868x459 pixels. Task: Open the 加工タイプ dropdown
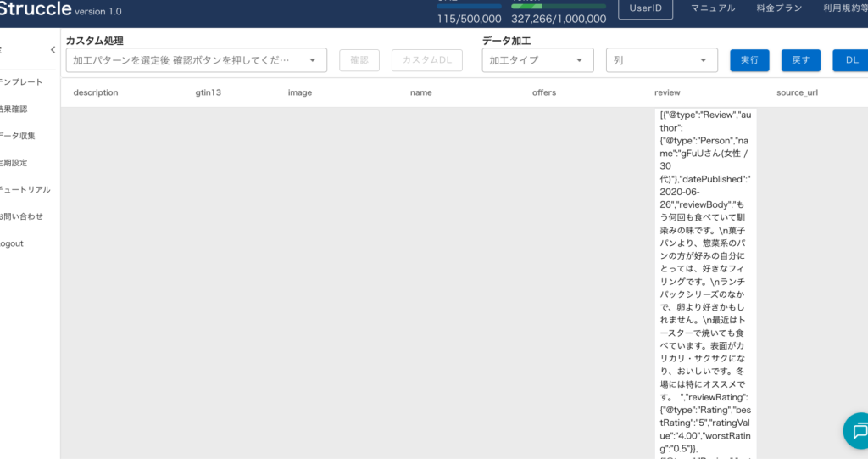[x=537, y=60]
